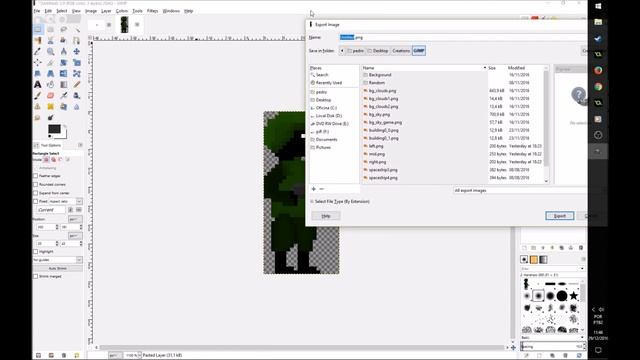Open the Colors menu
This screenshot has height=360, width=640.
tap(122, 11)
